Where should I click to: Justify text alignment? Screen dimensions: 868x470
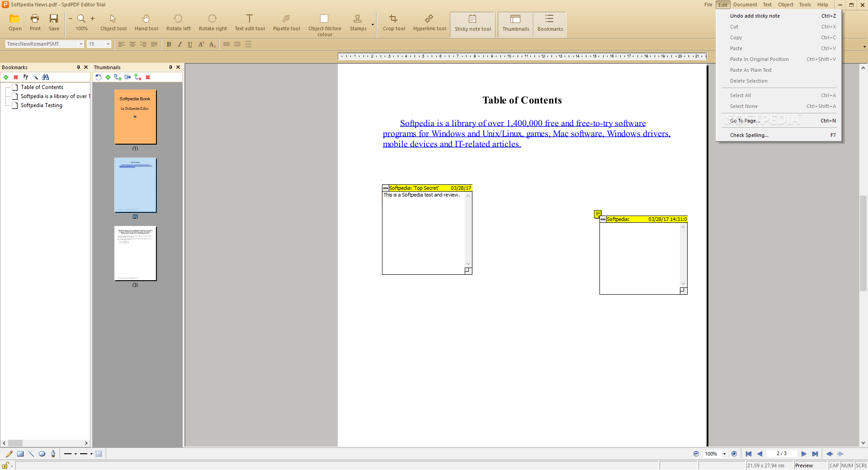154,44
